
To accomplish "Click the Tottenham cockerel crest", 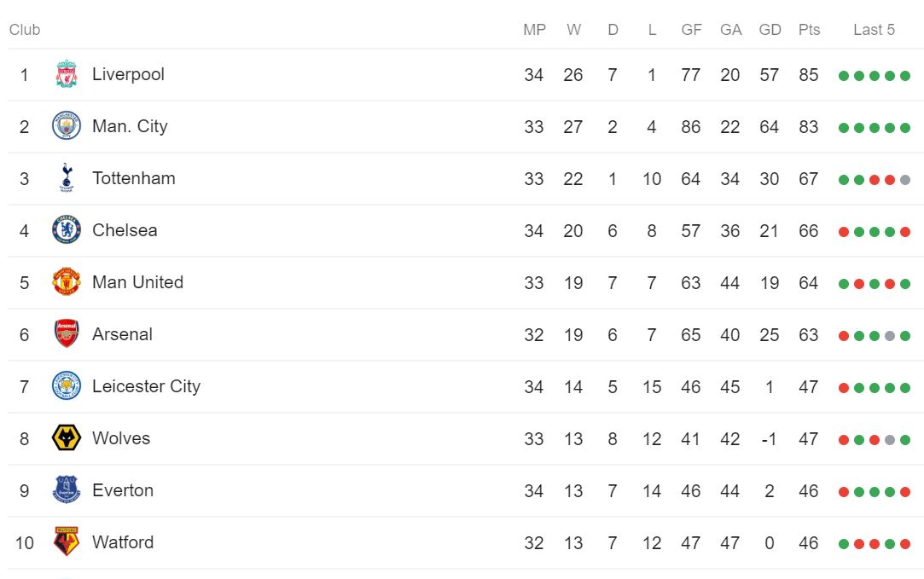I will [67, 178].
